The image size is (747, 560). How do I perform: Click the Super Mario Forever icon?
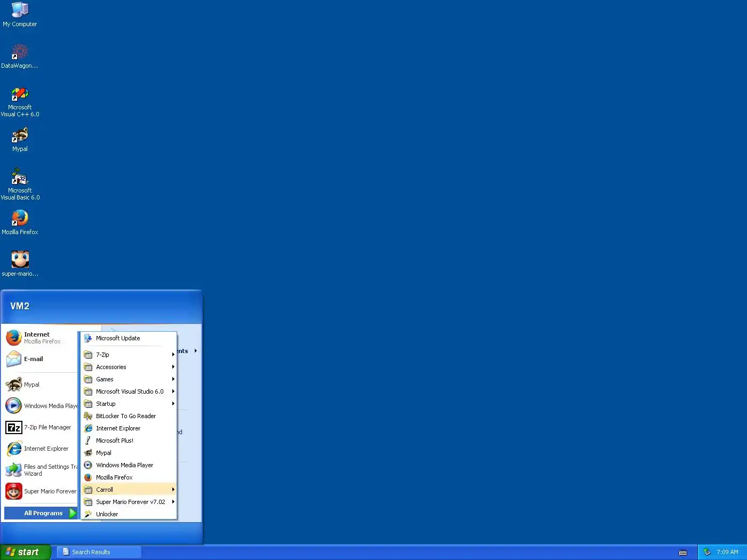click(x=14, y=491)
